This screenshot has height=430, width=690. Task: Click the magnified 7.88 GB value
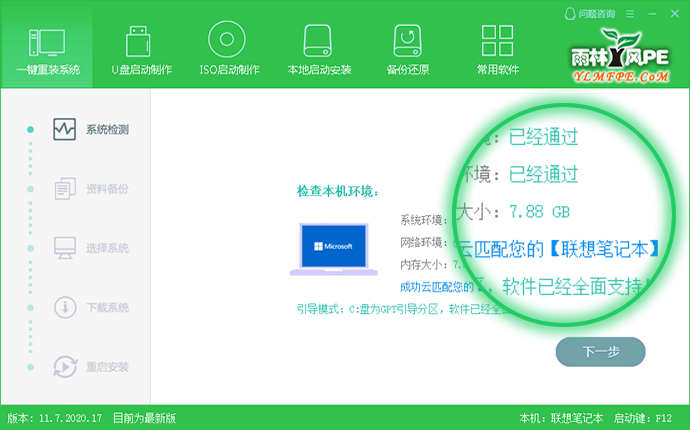click(x=540, y=212)
